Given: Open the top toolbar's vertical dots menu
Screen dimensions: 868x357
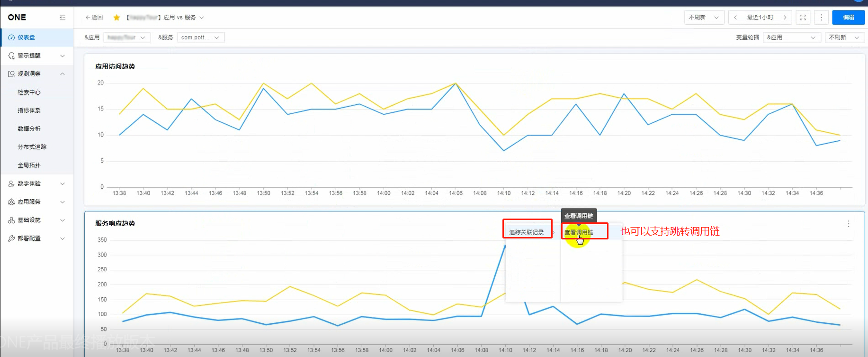Looking at the screenshot, I should (821, 18).
